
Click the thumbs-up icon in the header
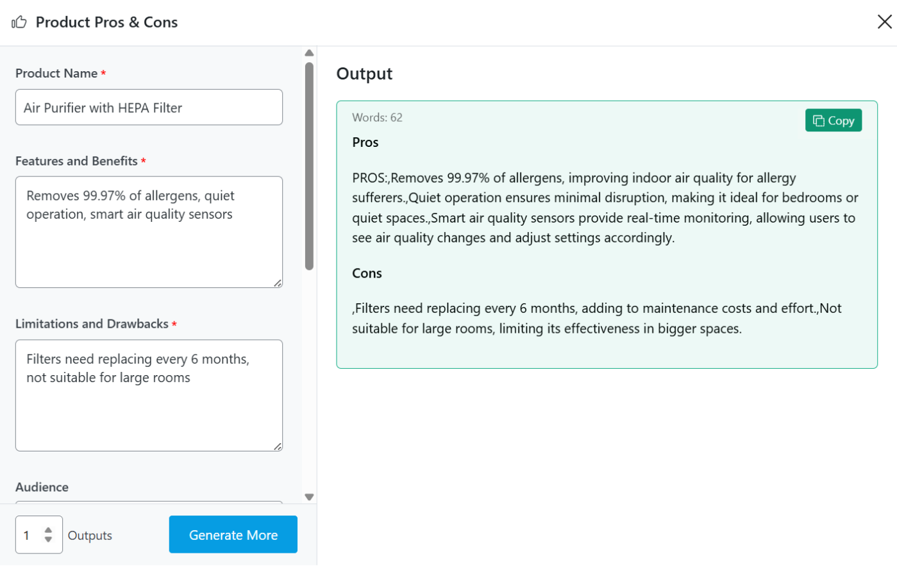pyautogui.click(x=19, y=22)
